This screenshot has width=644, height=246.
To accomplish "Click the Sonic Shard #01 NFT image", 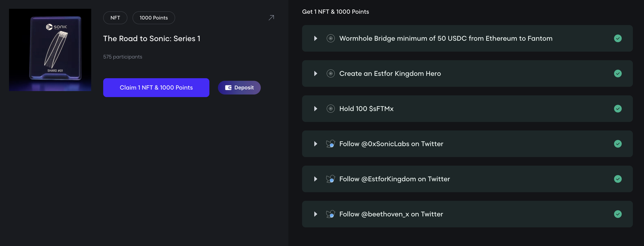I will click(x=50, y=50).
